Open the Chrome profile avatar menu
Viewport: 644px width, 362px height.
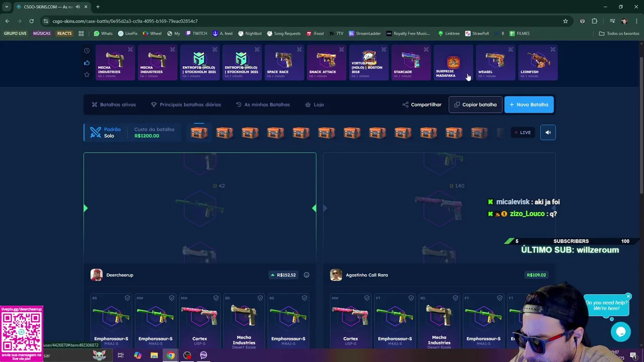click(624, 21)
